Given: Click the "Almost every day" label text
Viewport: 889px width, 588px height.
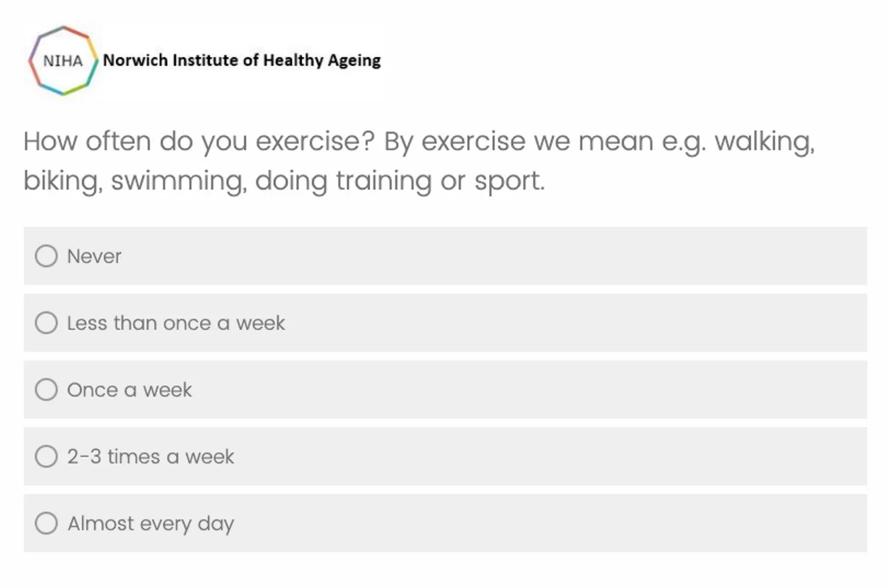Looking at the screenshot, I should click(x=151, y=524).
